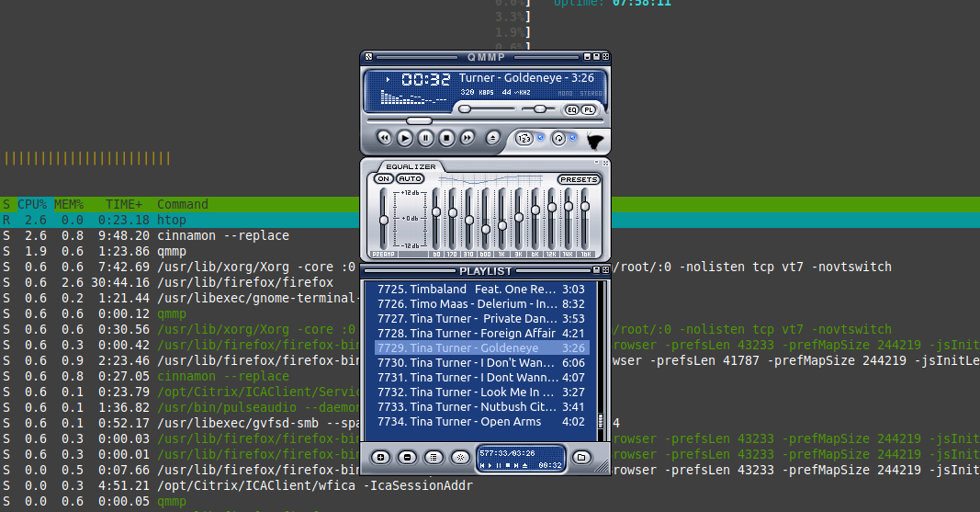Toggle the playlist with the PL button
The width and height of the screenshot is (980, 512).
click(588, 109)
